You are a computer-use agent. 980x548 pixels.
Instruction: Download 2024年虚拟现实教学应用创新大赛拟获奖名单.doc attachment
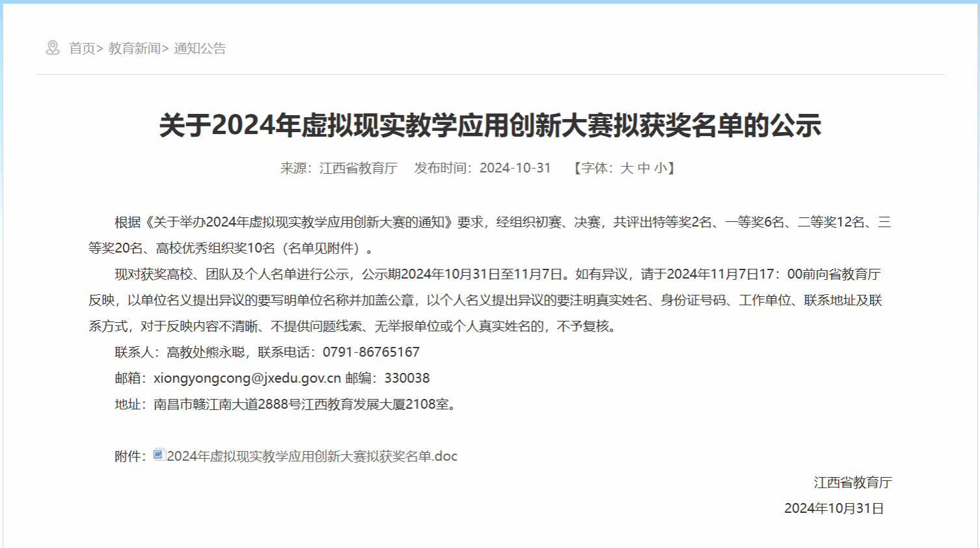click(312, 456)
